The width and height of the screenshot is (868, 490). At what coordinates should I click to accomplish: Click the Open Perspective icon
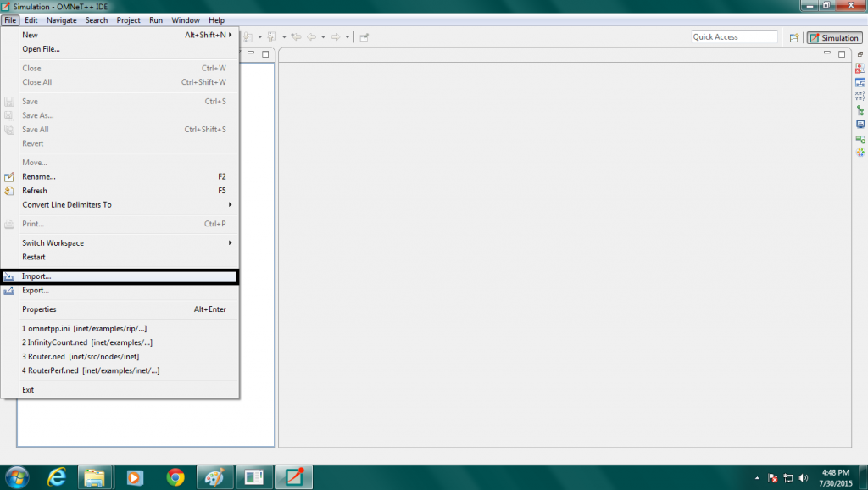click(x=794, y=37)
